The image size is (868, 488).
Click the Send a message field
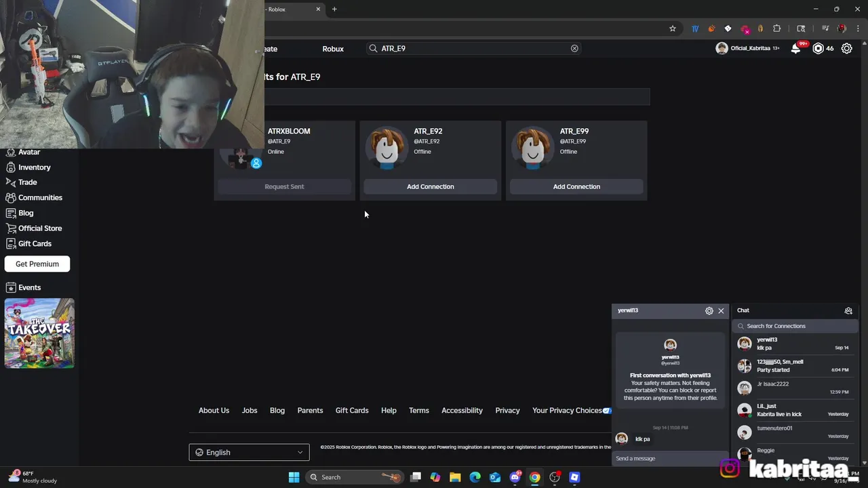tap(670, 458)
